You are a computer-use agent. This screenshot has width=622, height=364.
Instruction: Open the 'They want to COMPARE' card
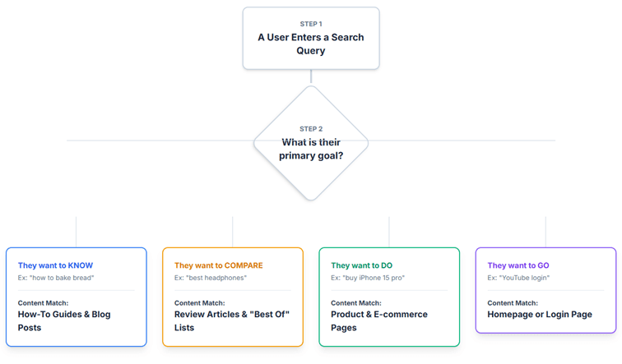pos(233,297)
